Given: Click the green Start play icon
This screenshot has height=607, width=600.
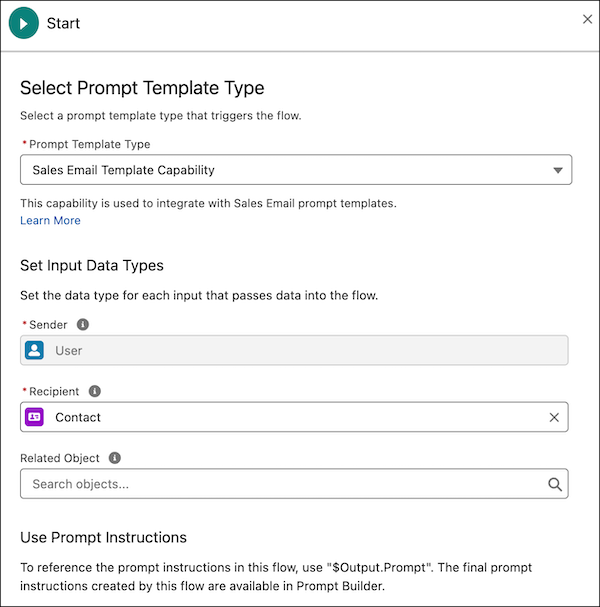Looking at the screenshot, I should tap(24, 23).
